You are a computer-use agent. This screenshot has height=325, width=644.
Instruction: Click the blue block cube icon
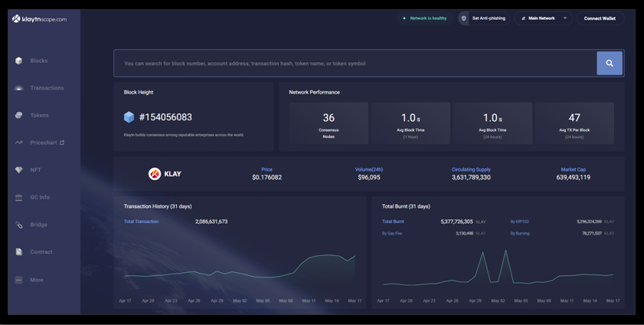click(129, 117)
